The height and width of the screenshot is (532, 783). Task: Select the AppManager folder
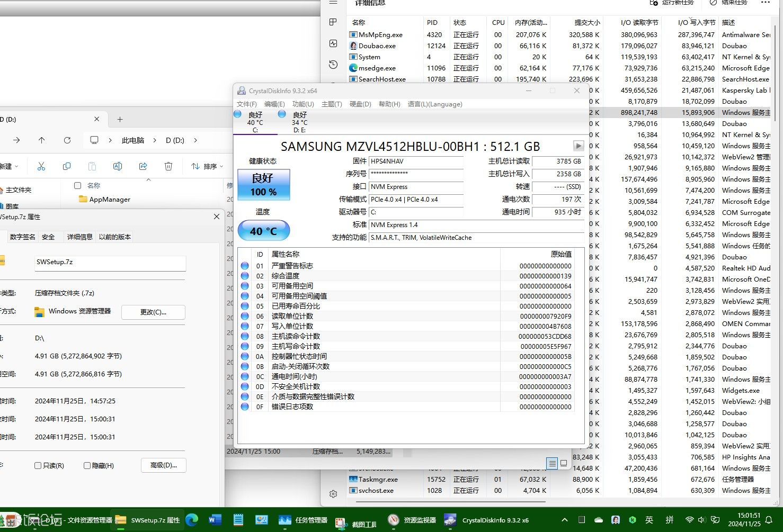click(110, 199)
